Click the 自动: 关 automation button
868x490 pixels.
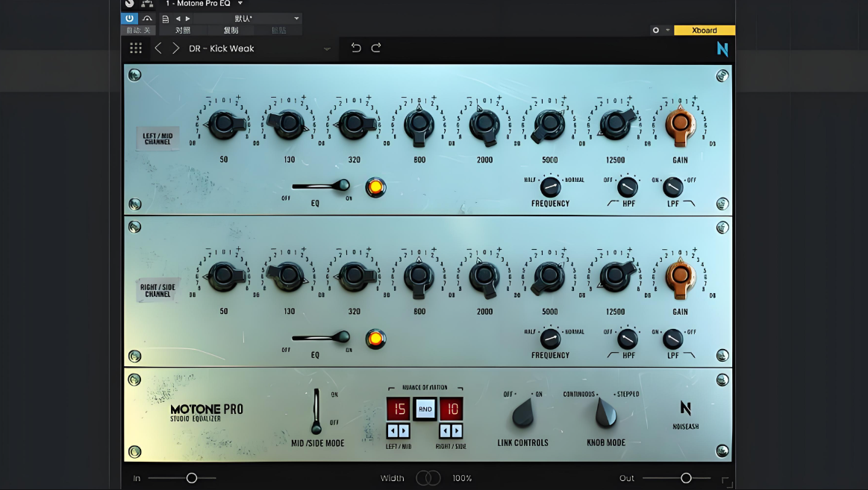click(x=138, y=31)
